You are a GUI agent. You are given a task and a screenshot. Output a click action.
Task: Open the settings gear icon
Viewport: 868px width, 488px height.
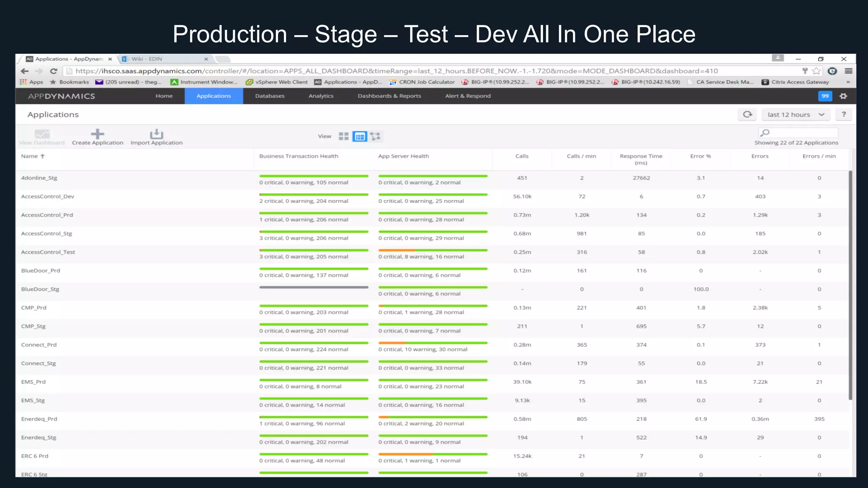click(x=843, y=96)
